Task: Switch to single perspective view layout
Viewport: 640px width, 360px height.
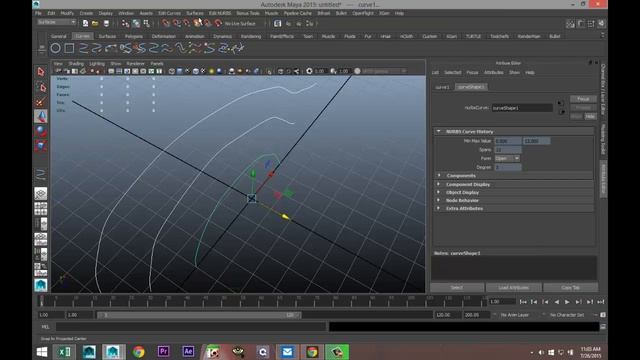Action: (x=41, y=193)
